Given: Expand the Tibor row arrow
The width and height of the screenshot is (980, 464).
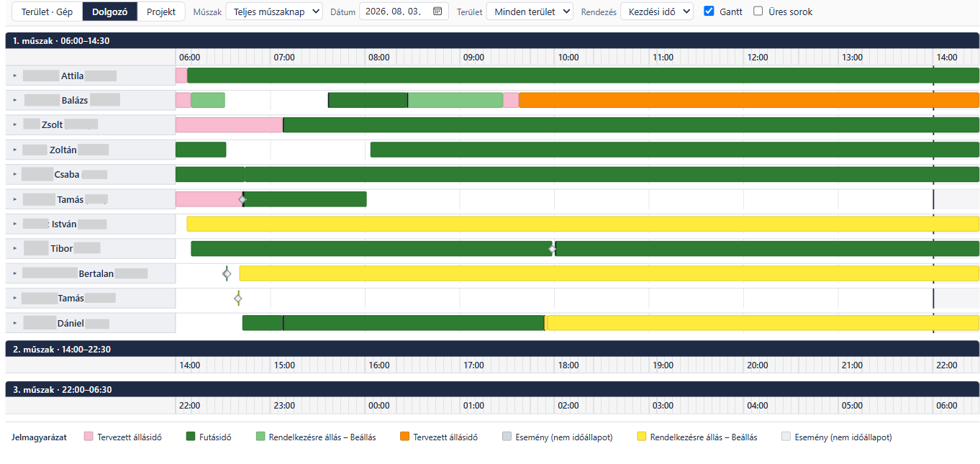Looking at the screenshot, I should [14, 249].
